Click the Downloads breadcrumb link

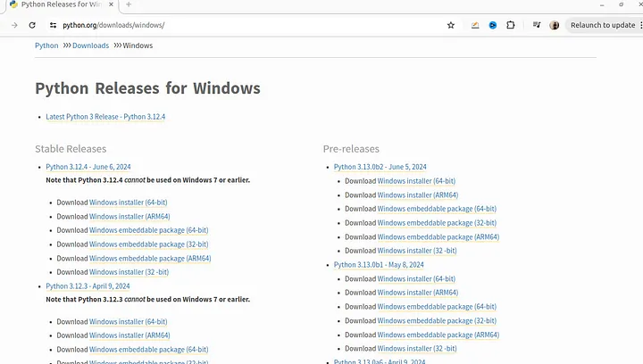click(90, 45)
